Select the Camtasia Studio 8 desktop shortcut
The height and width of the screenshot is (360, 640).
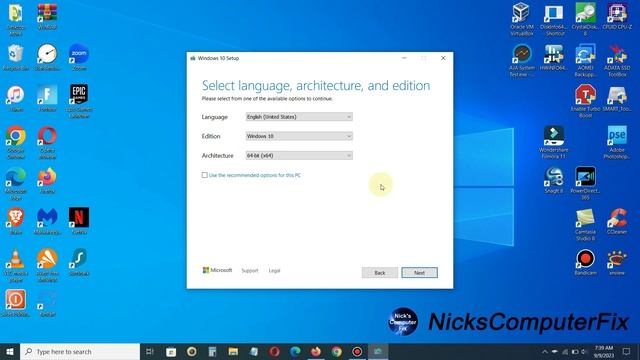[585, 224]
